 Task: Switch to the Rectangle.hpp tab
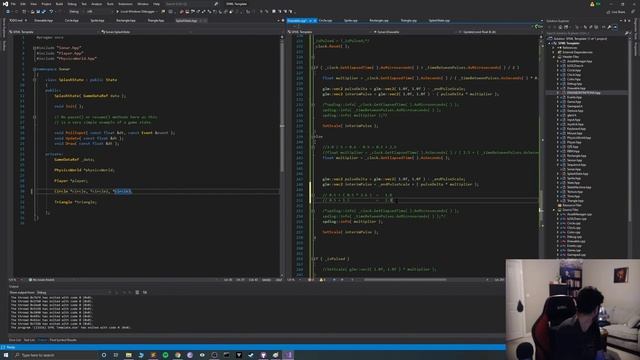click(126, 20)
